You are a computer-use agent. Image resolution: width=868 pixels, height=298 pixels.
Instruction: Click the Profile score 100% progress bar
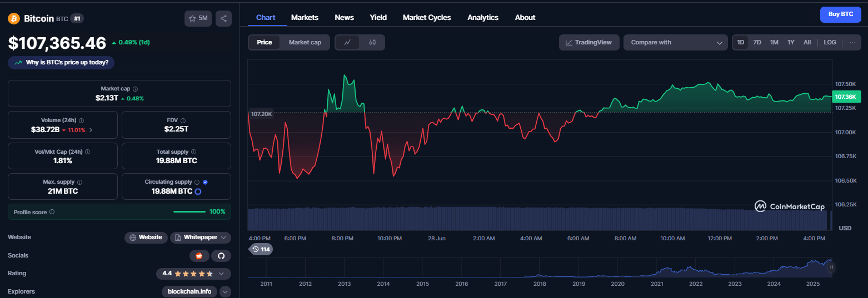(189, 211)
